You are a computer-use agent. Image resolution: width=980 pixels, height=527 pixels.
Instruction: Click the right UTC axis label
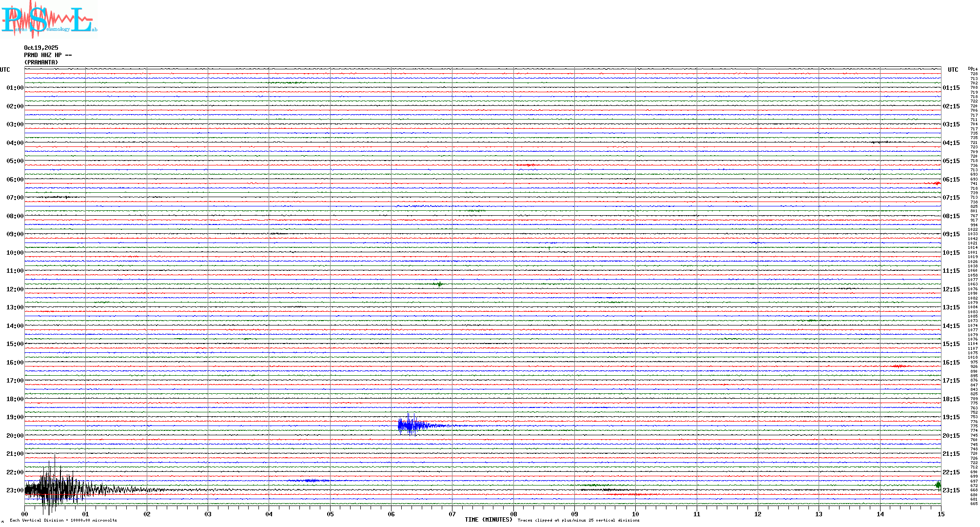click(x=953, y=70)
